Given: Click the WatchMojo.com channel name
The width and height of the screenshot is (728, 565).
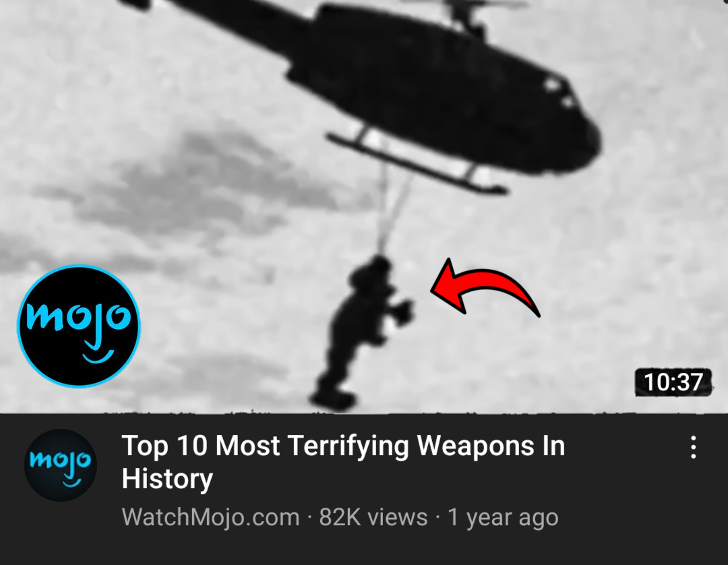Looking at the screenshot, I should click(211, 516).
